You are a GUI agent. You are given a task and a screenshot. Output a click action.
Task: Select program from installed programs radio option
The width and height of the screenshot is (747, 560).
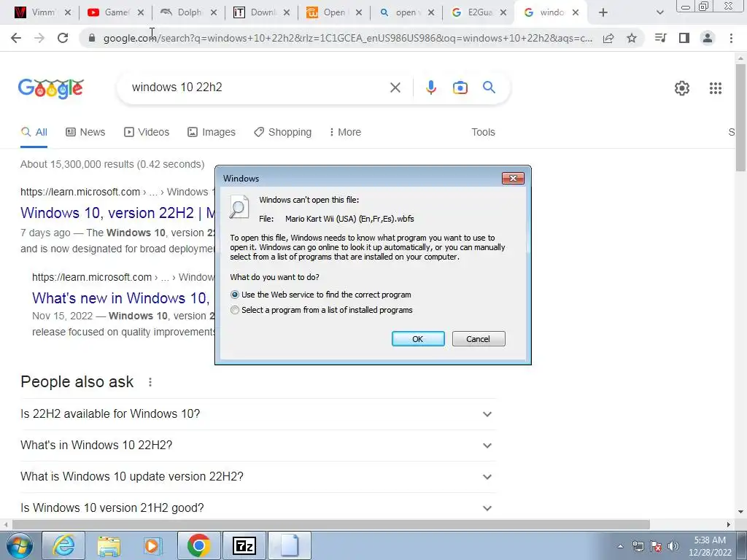coord(234,310)
